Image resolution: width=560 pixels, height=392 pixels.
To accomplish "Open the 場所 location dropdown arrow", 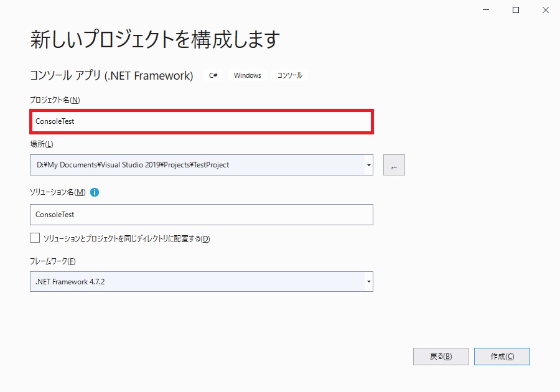I will coord(368,165).
